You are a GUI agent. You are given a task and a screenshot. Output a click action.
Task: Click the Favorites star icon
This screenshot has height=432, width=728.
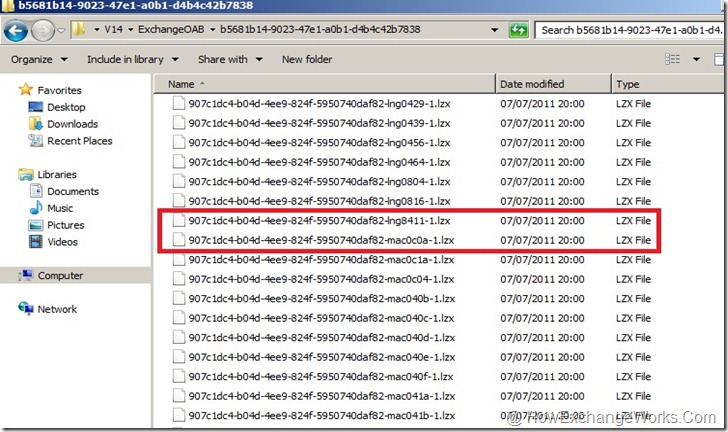click(26, 89)
